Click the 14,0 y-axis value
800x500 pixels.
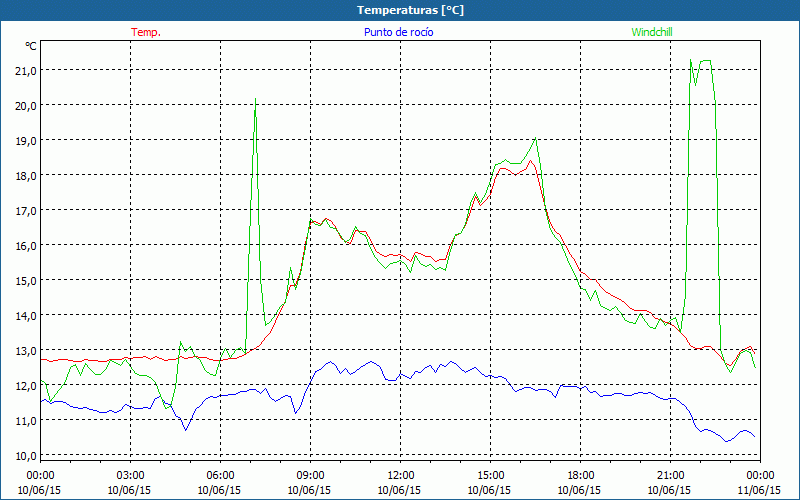[x=25, y=315]
